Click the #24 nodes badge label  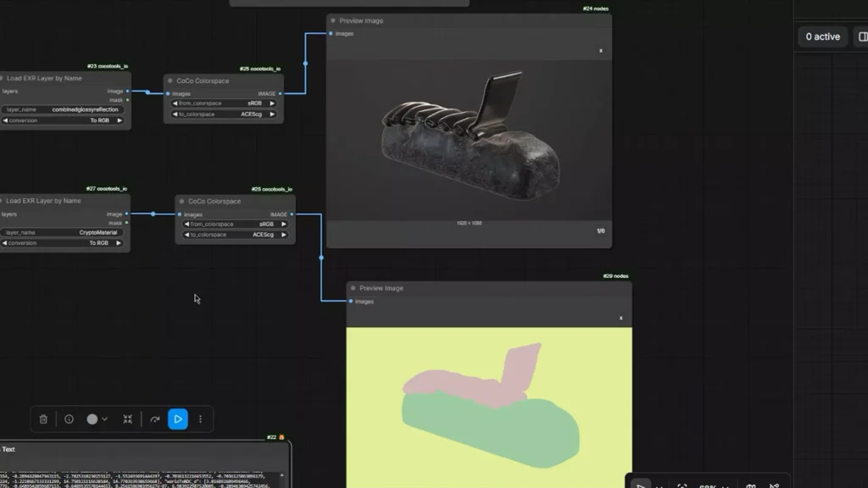[596, 8]
